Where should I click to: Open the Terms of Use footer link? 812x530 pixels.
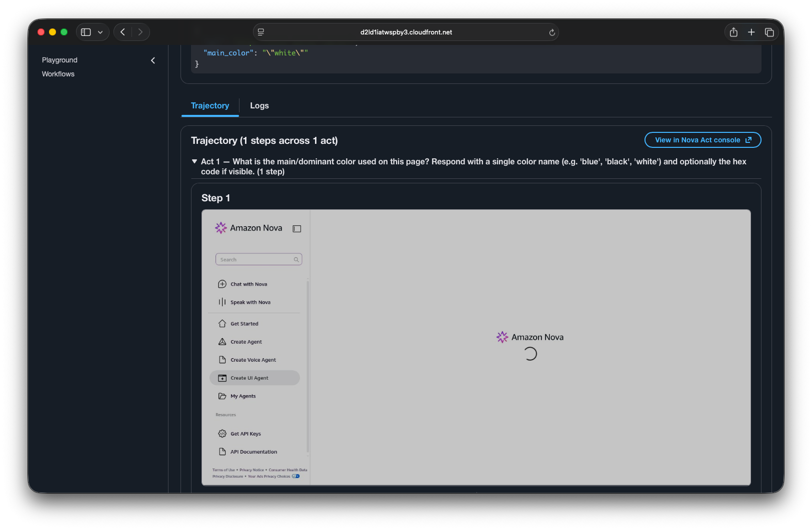click(x=223, y=470)
